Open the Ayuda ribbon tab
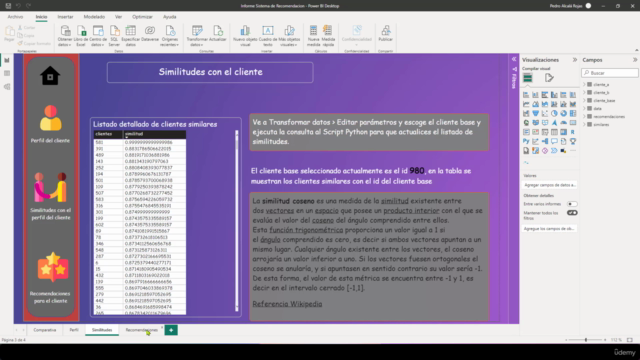640x360 pixels. click(x=169, y=17)
